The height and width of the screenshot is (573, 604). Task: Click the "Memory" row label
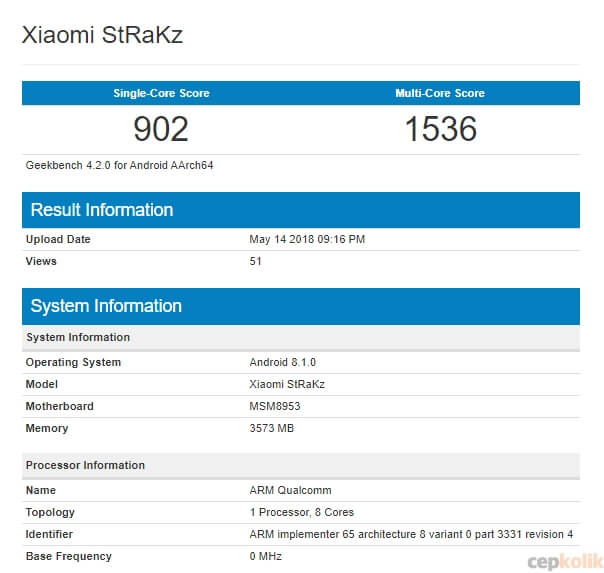47,428
